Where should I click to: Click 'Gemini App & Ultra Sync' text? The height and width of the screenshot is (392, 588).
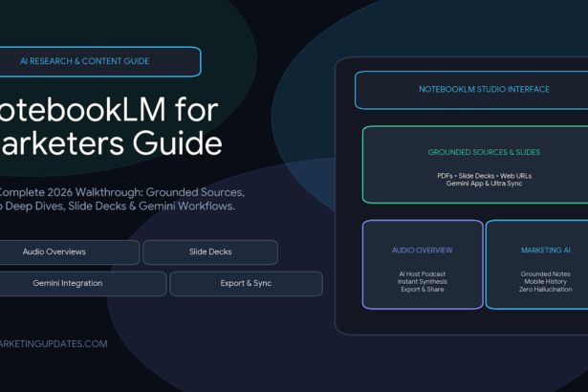(x=484, y=184)
